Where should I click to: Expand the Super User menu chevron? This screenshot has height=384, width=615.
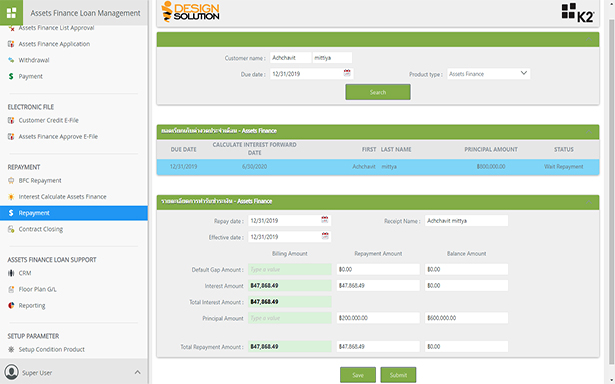click(x=137, y=372)
